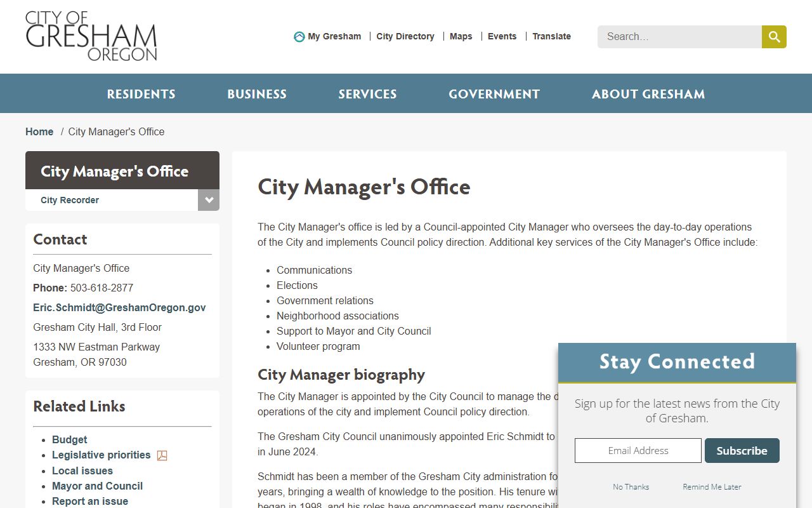Image resolution: width=812 pixels, height=508 pixels.
Task: Open the Maps link
Action: [461, 36]
